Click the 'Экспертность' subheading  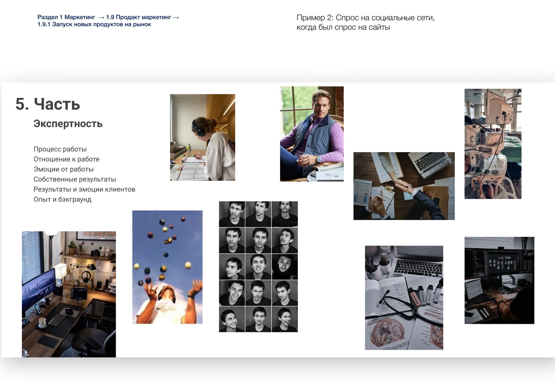[68, 124]
